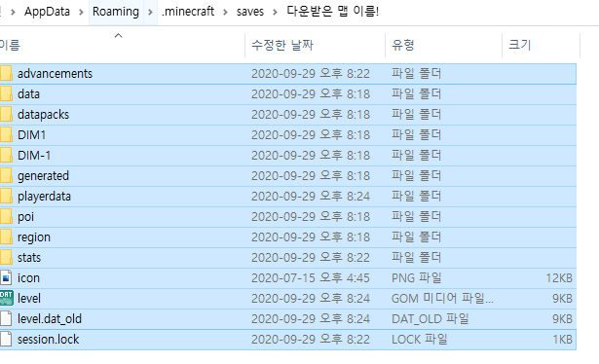Click the DAT_OLD 파일 type cell

431,319
